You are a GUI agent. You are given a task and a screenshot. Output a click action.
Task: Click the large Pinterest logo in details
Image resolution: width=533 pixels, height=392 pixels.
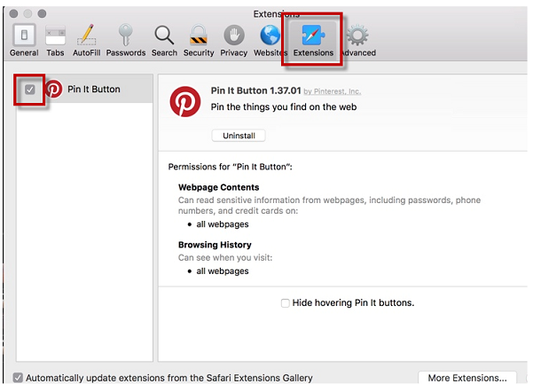tap(185, 101)
